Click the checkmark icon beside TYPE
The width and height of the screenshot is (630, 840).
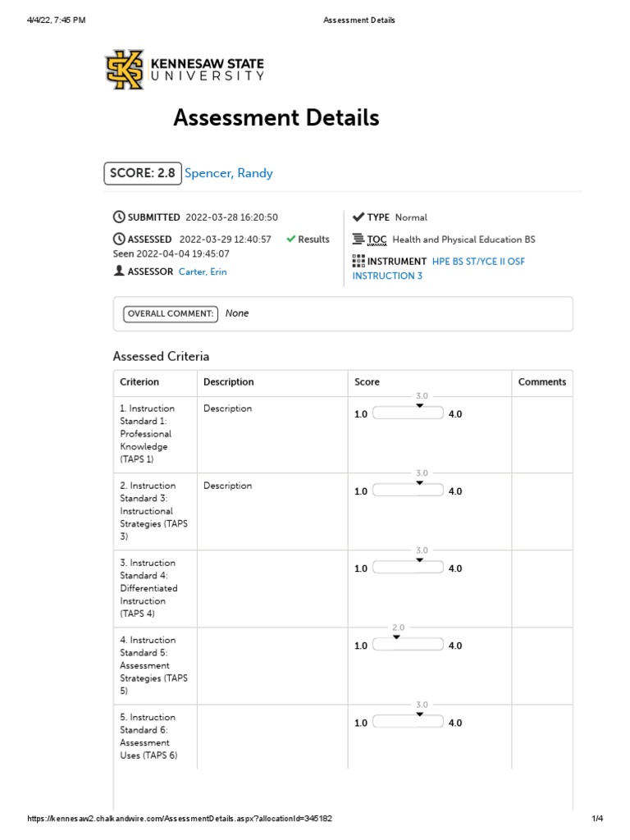(x=358, y=217)
